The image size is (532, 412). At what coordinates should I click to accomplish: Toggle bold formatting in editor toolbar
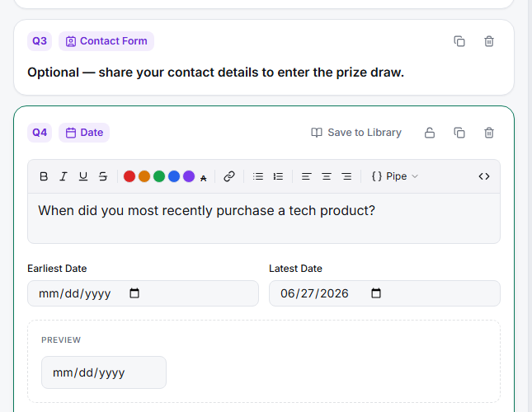(44, 176)
